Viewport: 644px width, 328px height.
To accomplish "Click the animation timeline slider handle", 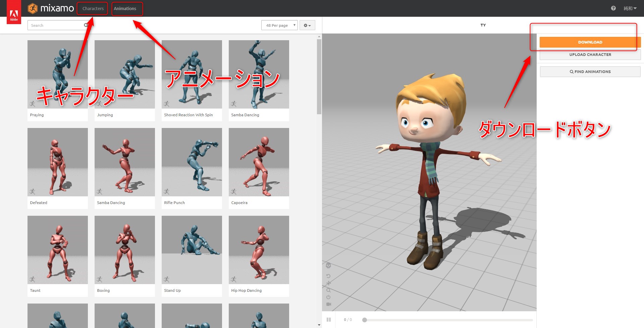I will click(x=365, y=320).
